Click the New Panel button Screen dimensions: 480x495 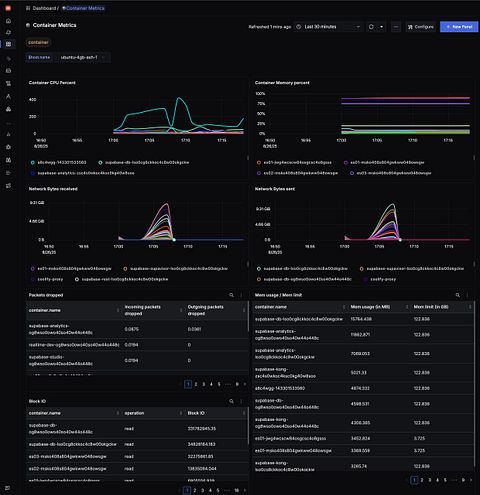tap(459, 27)
